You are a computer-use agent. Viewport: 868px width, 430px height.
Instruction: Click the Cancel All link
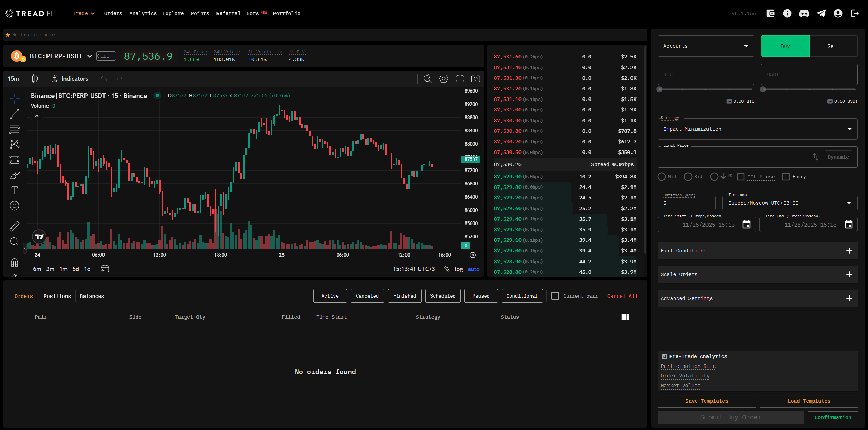(x=622, y=296)
